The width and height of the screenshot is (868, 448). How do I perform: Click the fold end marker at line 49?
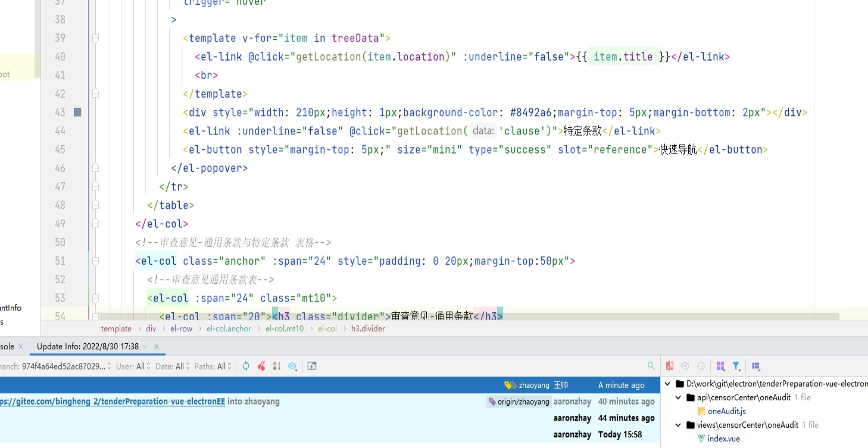(95, 224)
